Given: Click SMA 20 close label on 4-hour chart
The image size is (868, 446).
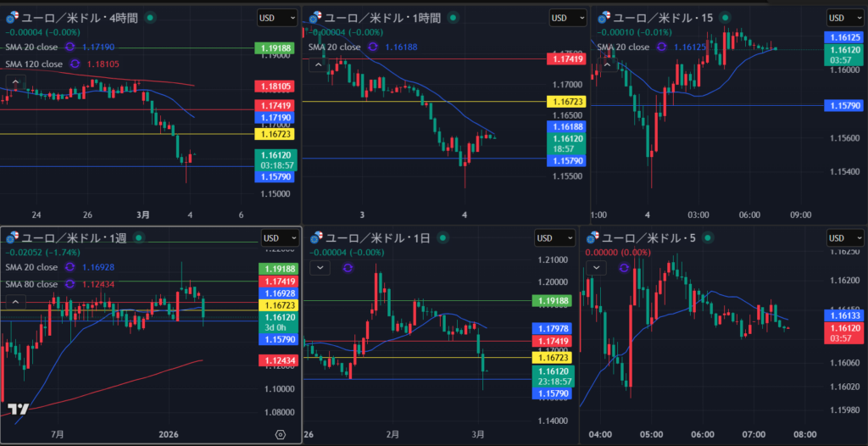Looking at the screenshot, I should (34, 47).
